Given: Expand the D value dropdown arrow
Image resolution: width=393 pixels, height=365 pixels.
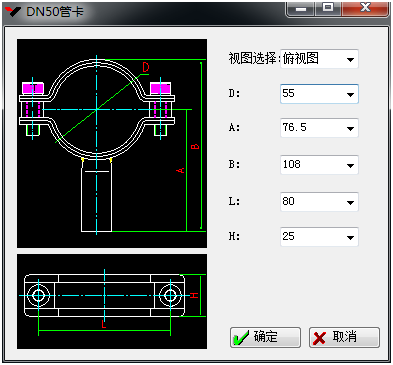Looking at the screenshot, I should pyautogui.click(x=350, y=95).
